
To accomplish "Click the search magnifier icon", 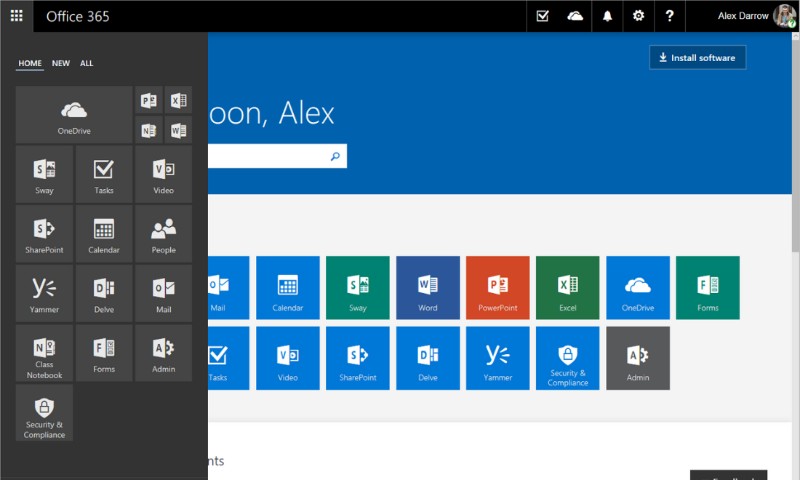I will (x=335, y=156).
